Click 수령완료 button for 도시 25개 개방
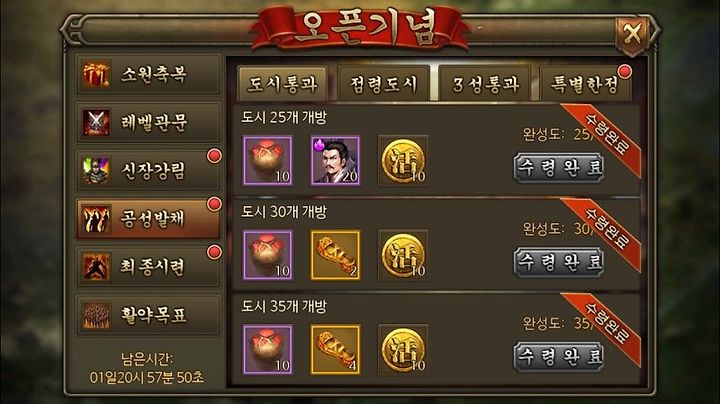 558,168
